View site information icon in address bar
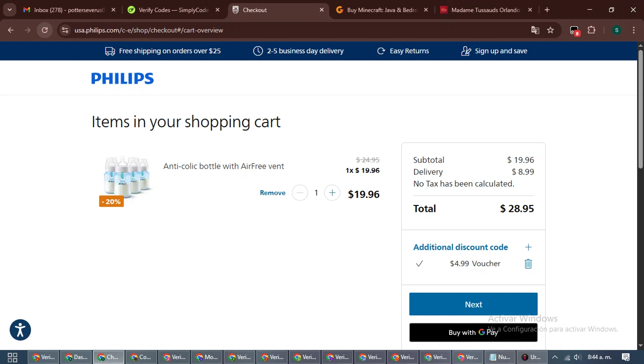The width and height of the screenshot is (644, 364). (65, 30)
